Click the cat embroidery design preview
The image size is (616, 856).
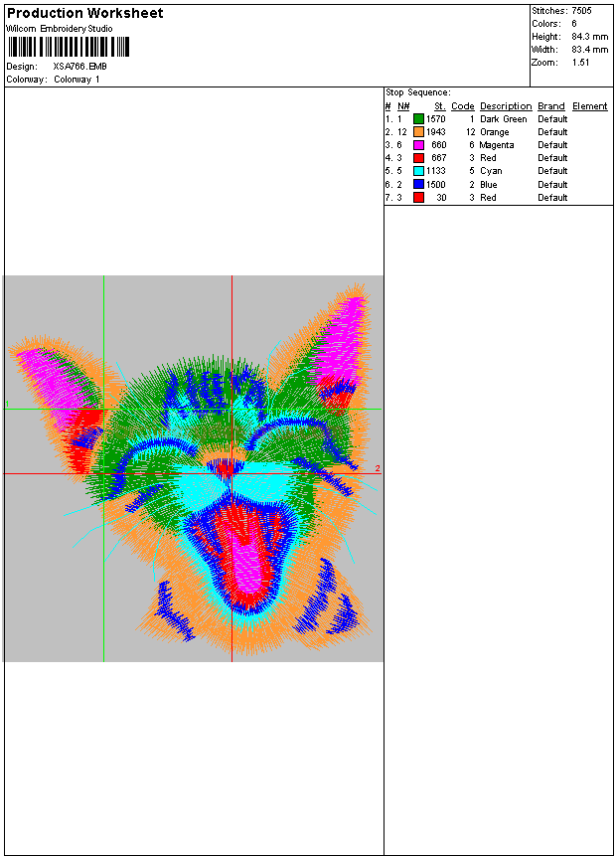pos(193,468)
